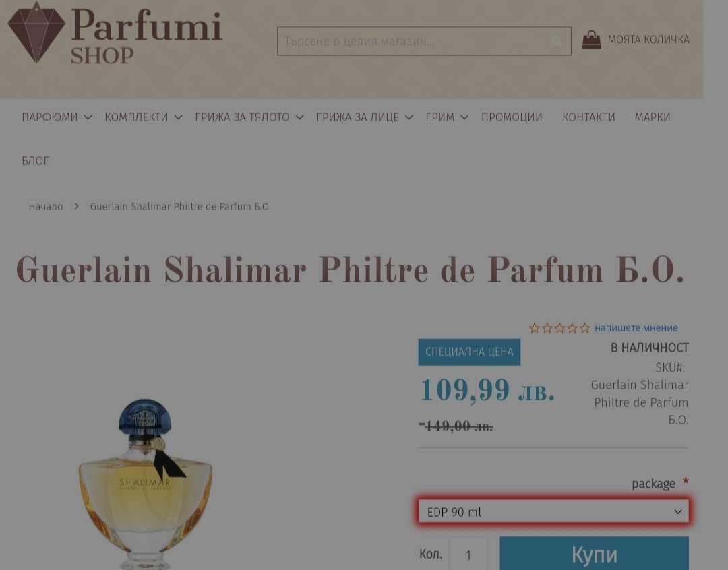Expand the ГРИМ menu chevron
This screenshot has height=570, width=728.
click(x=464, y=117)
